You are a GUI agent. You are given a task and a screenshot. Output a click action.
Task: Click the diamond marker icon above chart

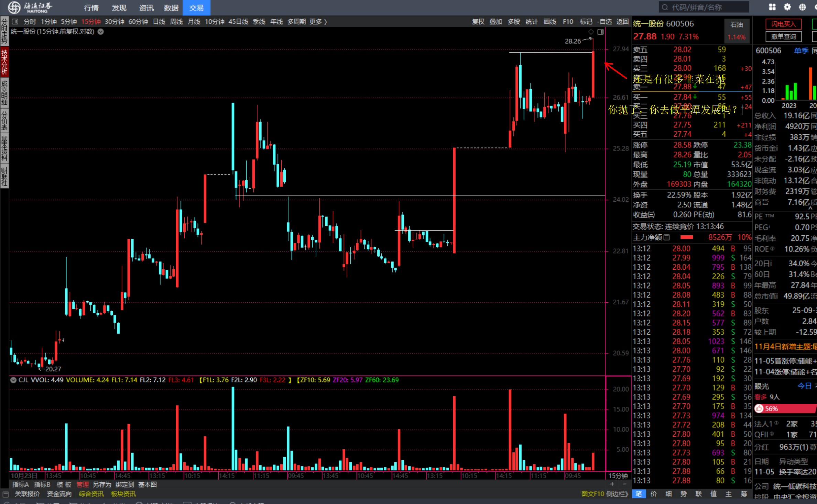(x=591, y=32)
